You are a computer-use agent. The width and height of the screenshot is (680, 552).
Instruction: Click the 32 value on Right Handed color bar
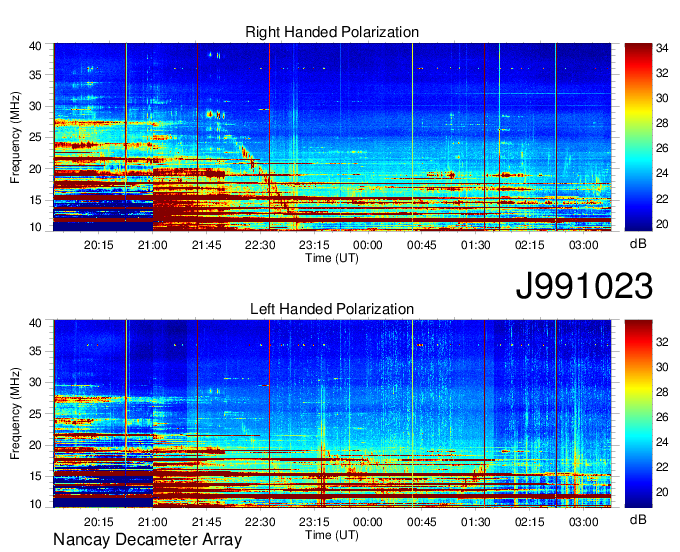(x=662, y=73)
